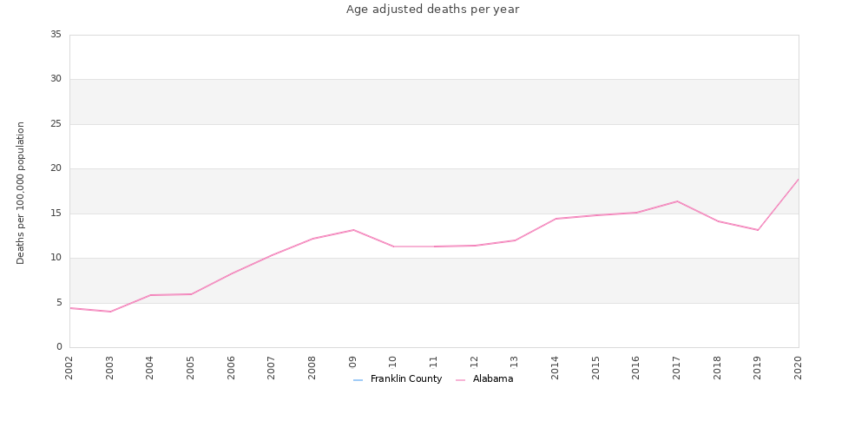
Task: Click the Deaths per 100,000 population axis title
Action: pyautogui.click(x=21, y=193)
